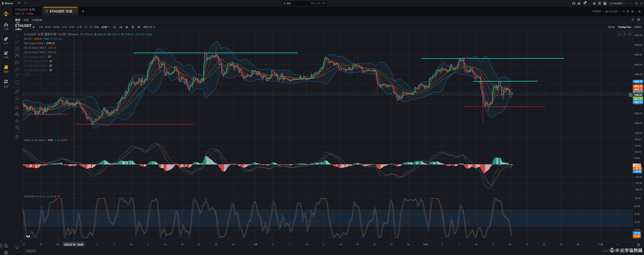Open the price alert alarm icon
This screenshot has width=644, height=255.
coord(579,3)
